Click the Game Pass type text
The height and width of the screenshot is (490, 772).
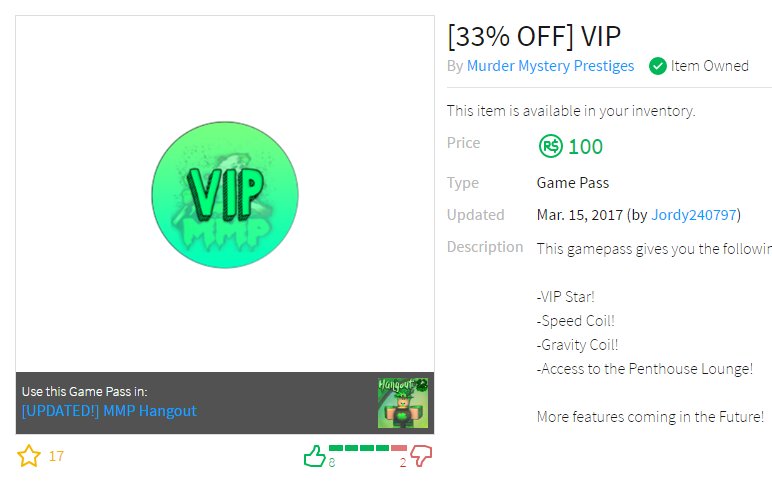pyautogui.click(x=573, y=183)
